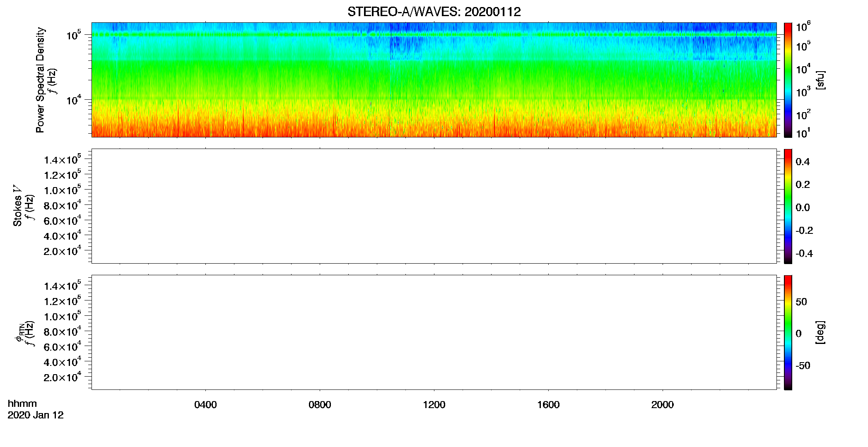The width and height of the screenshot is (868, 447).
Task: Click the empty phi RTN plot panel
Action: 434,332
